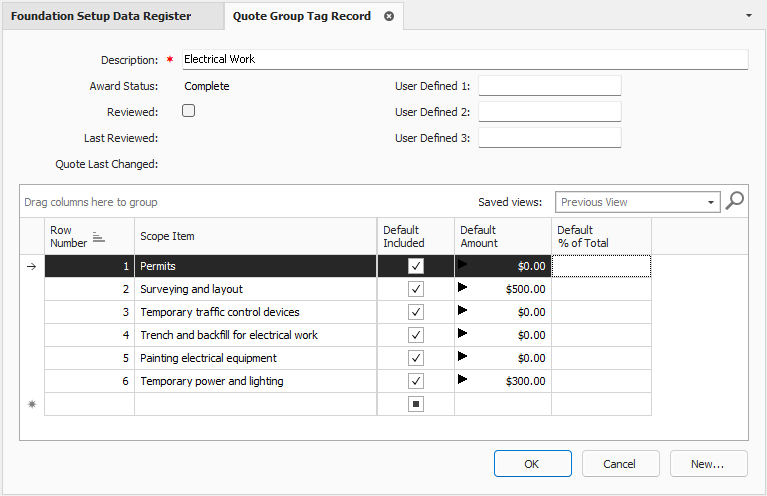Viewport: 767px width, 496px height.
Task: Uncheck Default Included for Permits
Action: (x=416, y=266)
